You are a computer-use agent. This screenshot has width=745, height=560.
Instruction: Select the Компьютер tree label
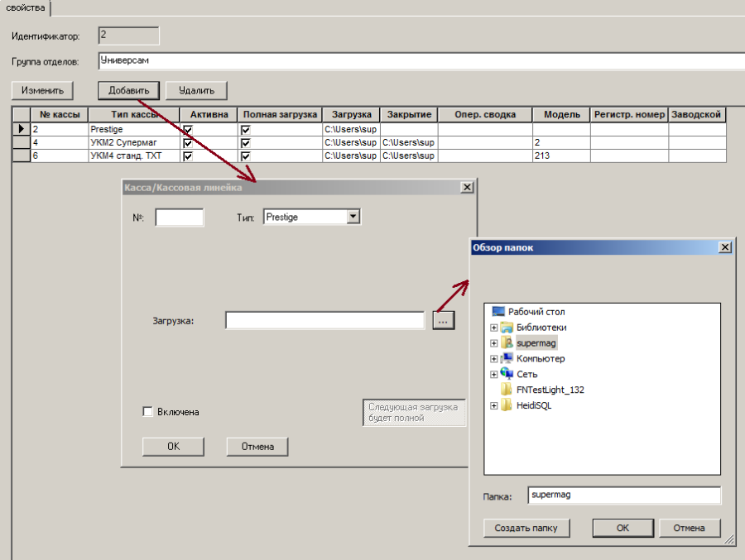pos(541,359)
